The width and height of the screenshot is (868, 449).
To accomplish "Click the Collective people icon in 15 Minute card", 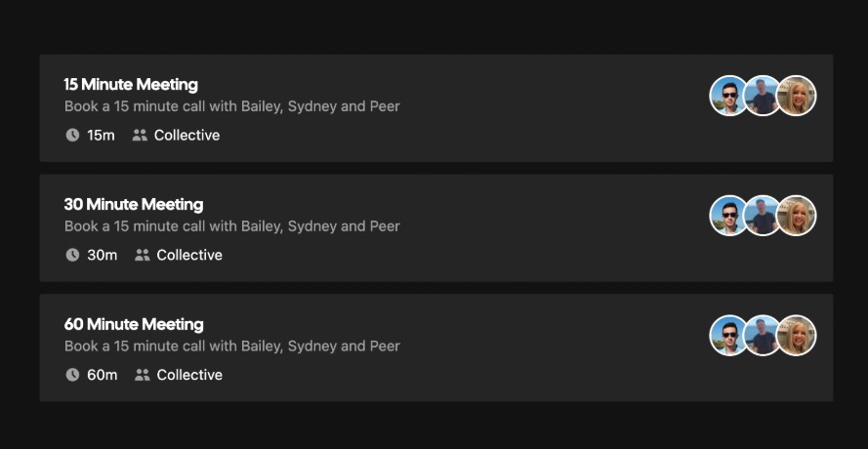I will (x=140, y=135).
